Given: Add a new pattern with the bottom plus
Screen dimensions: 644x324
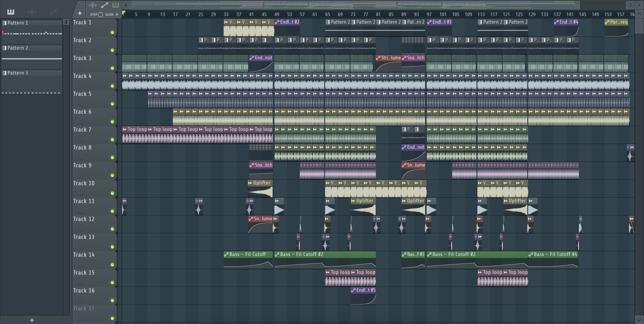Looking at the screenshot, I should pos(32,320).
